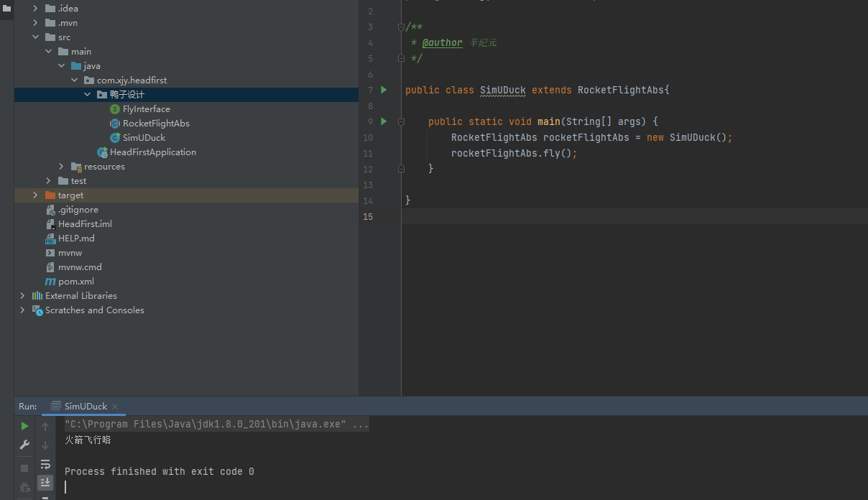This screenshot has height=500, width=868.
Task: Click the pom.xml Maven icon
Action: [50, 282]
